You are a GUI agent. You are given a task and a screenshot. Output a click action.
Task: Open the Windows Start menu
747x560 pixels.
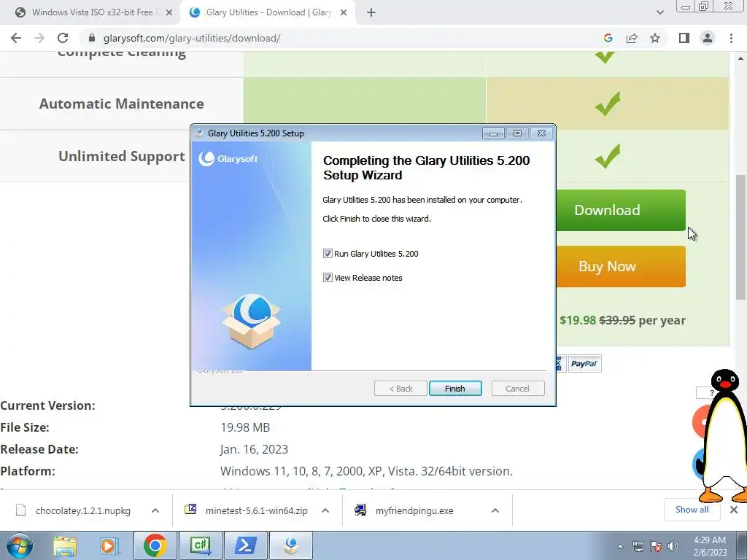tap(20, 545)
